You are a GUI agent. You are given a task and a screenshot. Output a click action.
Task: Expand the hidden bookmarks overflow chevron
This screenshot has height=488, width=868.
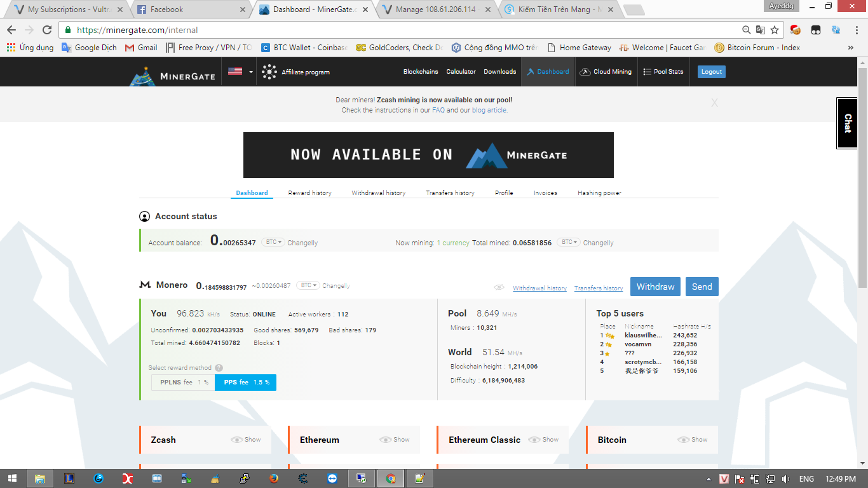tap(851, 48)
